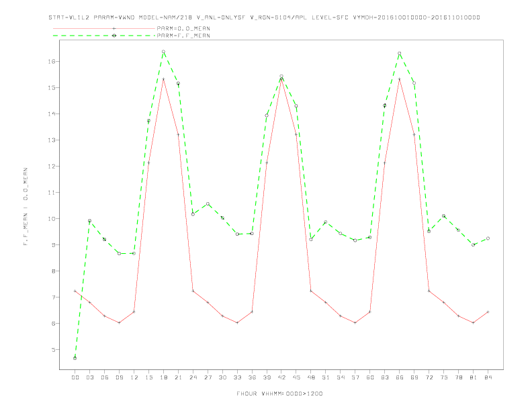This screenshot has width=532, height=411.
Task: Click x-axis tick label 09
Action: (119, 377)
